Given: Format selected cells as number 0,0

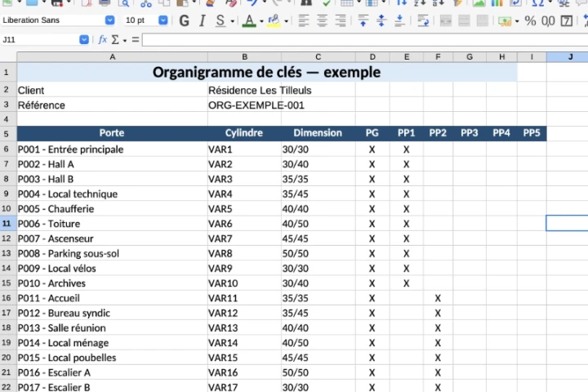Looking at the screenshot, I should pyautogui.click(x=548, y=20).
